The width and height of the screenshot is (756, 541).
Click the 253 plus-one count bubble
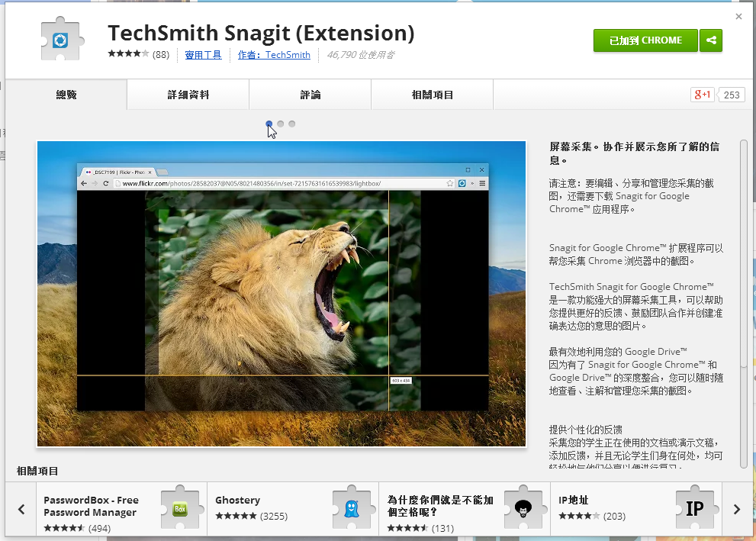[731, 95]
